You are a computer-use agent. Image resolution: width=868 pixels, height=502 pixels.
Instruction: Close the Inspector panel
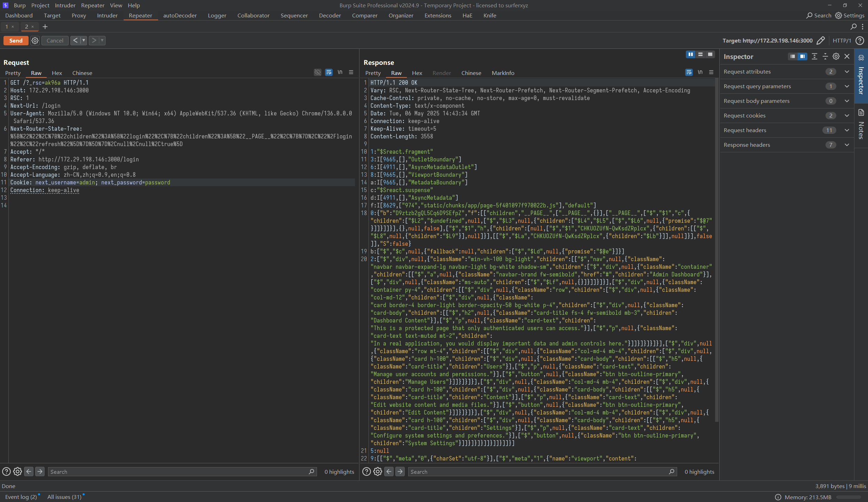[847, 56]
